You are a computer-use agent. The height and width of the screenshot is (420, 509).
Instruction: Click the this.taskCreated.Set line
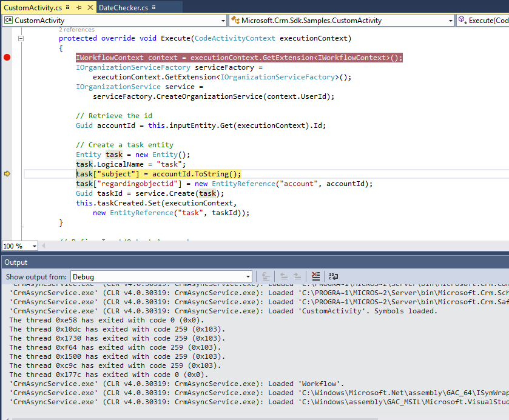(x=157, y=204)
